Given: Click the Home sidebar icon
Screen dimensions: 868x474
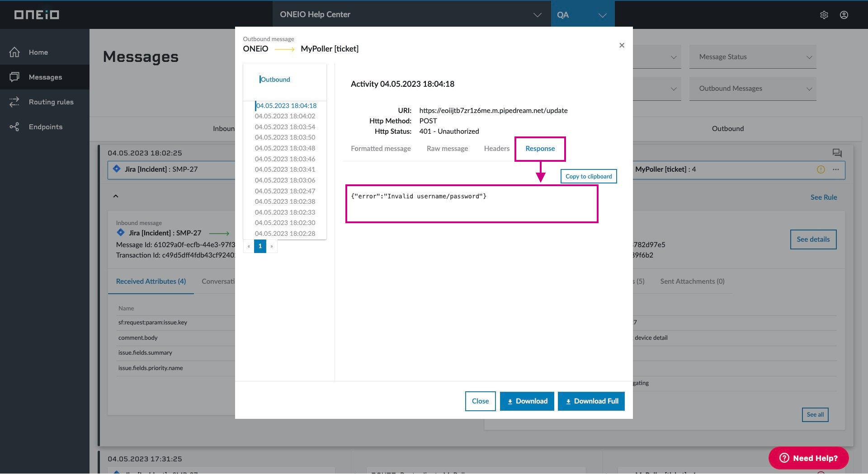Looking at the screenshot, I should tap(14, 52).
